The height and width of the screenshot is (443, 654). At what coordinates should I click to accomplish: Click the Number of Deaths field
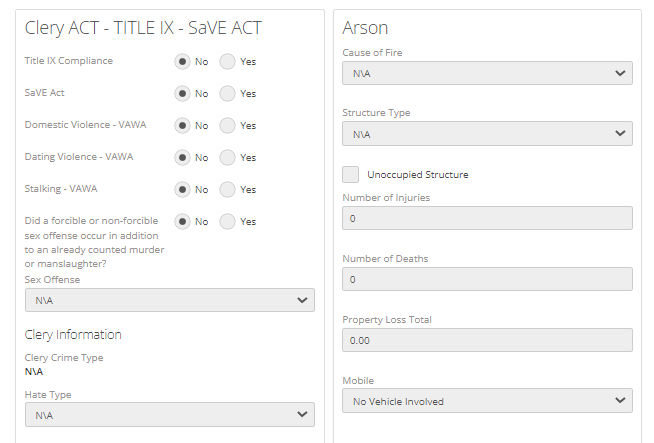coord(487,279)
